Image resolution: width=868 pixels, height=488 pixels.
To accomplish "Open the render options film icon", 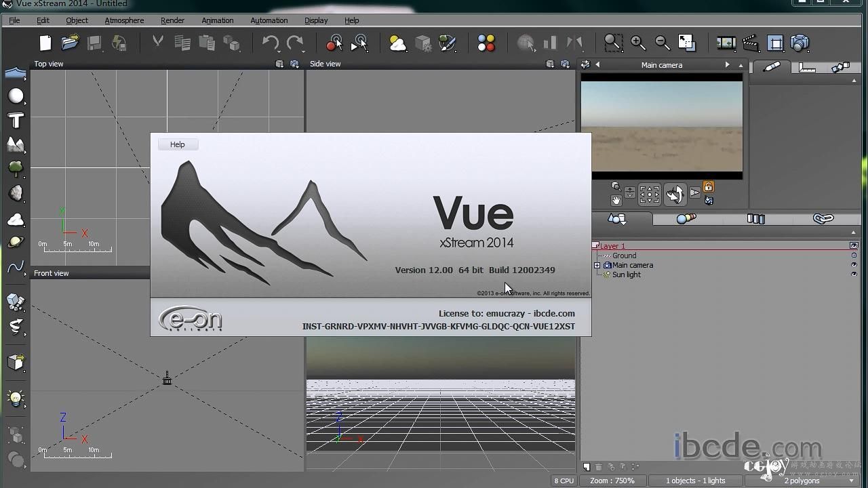I will 726,43.
